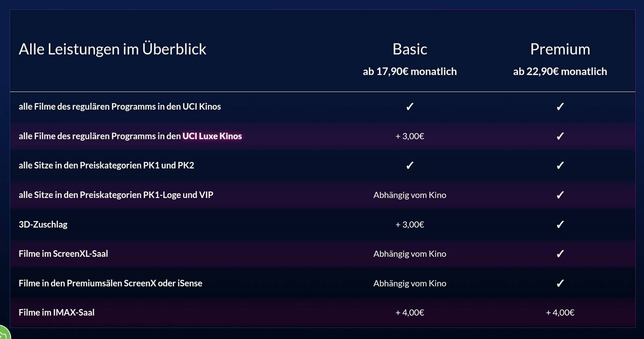The height and width of the screenshot is (339, 644).
Task: Click Basic '+ 3,00€' for 3D-Zuschlag
Action: [410, 225]
